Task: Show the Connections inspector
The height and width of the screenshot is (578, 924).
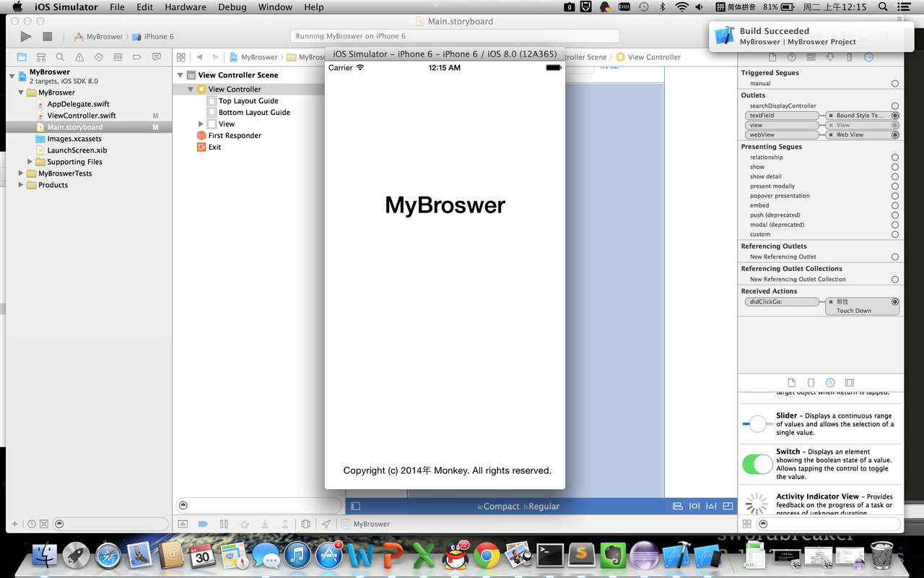Action: click(868, 57)
